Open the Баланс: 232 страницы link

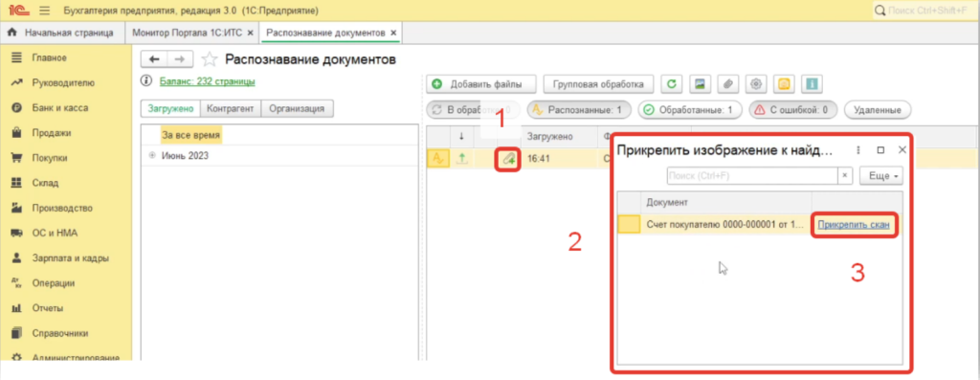coord(207,81)
